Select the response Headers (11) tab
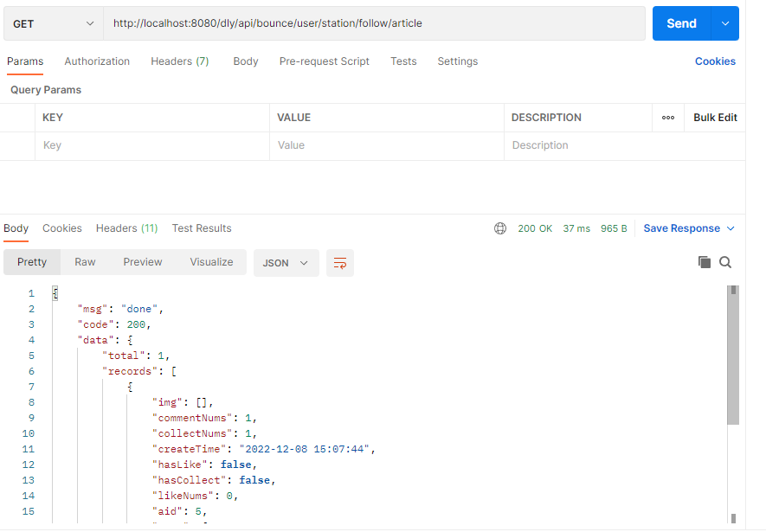The image size is (766, 532). tap(126, 228)
